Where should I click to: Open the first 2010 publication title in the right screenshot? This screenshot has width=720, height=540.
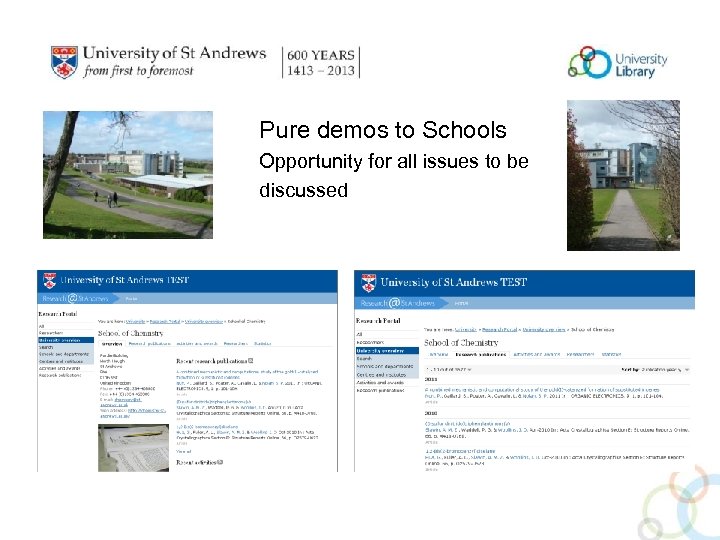coord(467,424)
